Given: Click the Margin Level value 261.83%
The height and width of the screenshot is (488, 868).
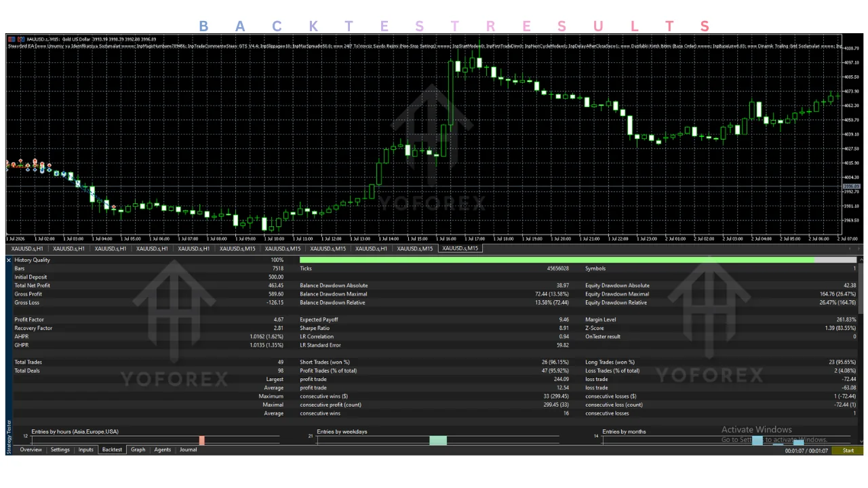Looking at the screenshot, I should tap(846, 319).
